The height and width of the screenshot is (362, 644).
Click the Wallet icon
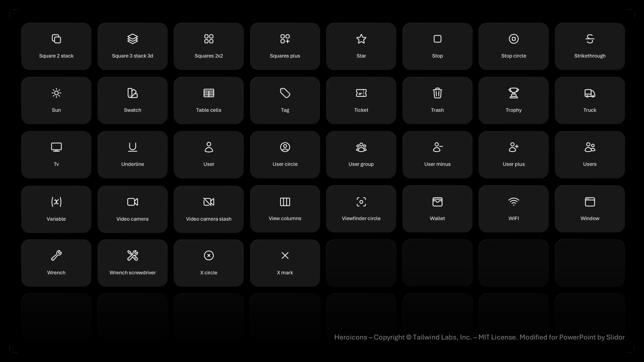coord(437,202)
